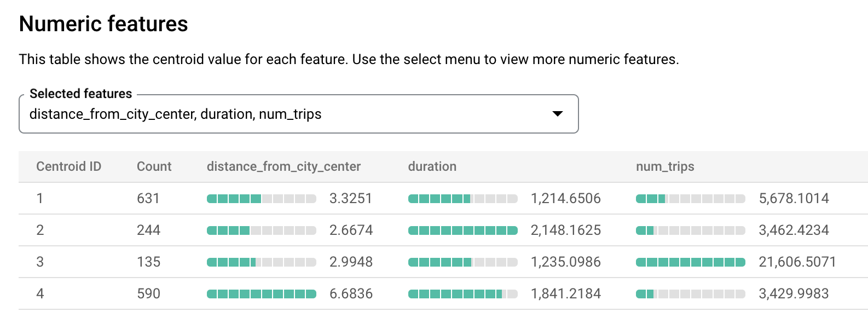Click duration value 2,148.1625
Screen dimensions: 868x323
point(565,230)
